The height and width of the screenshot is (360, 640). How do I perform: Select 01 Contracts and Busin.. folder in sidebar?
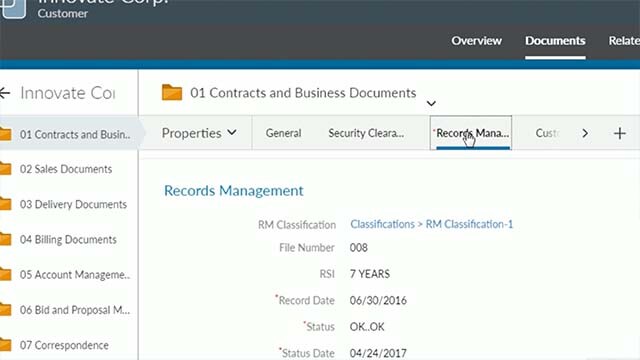tap(75, 134)
